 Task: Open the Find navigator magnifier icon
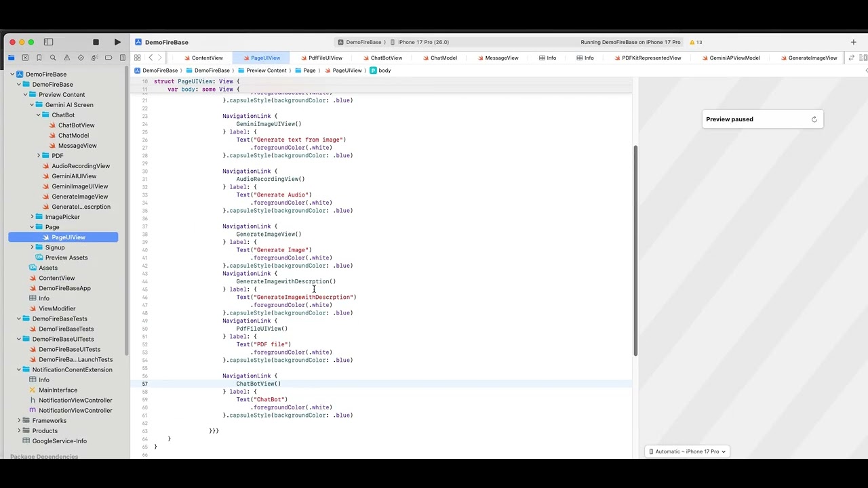53,58
